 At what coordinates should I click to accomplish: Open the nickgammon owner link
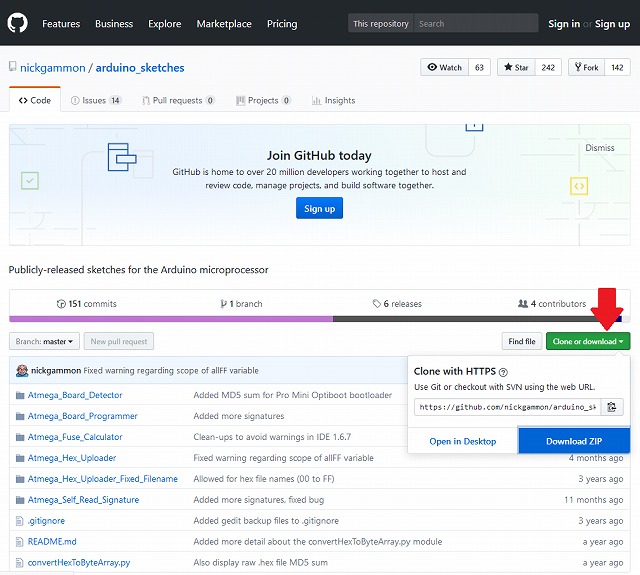pos(53,68)
